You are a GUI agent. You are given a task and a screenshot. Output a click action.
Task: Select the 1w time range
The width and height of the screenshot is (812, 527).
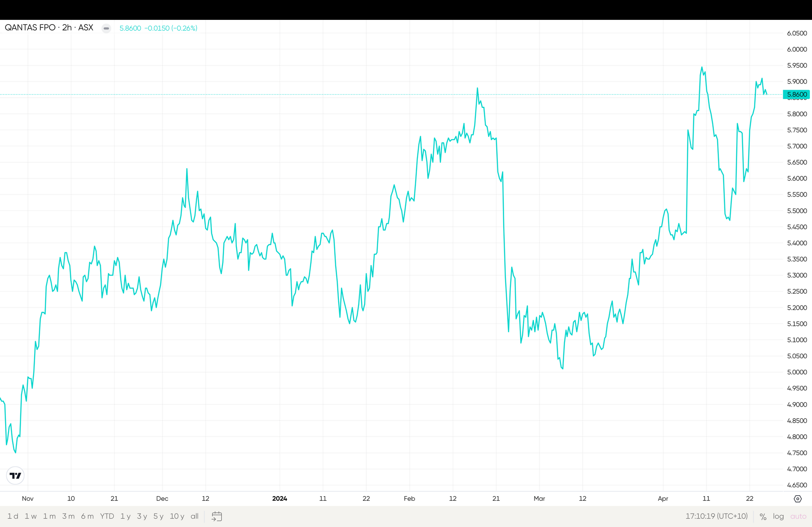coord(30,516)
